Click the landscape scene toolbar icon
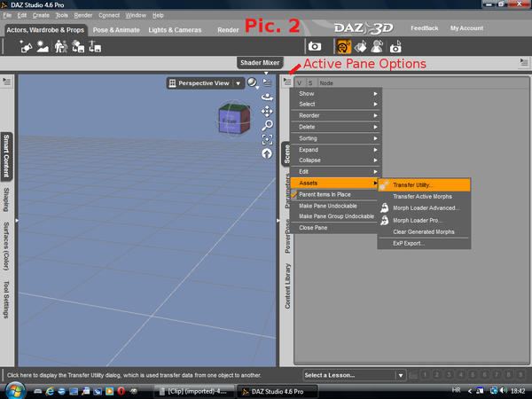This screenshot has height=399, width=532. 43,47
